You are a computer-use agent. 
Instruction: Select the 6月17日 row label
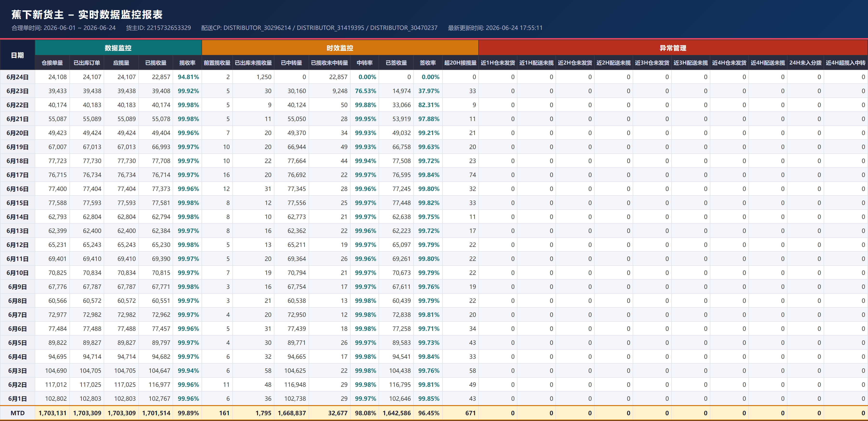pos(18,175)
